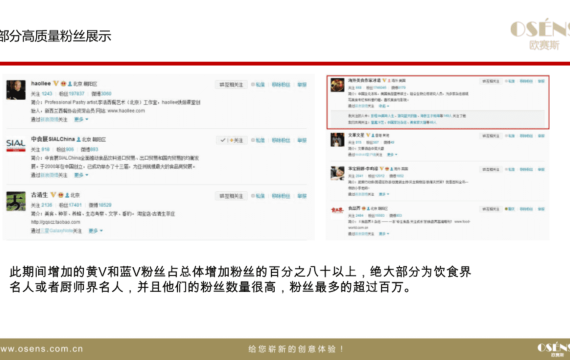
Task: Collapse the 收起 toggle in the red-outlined card
Action: coord(384,106)
